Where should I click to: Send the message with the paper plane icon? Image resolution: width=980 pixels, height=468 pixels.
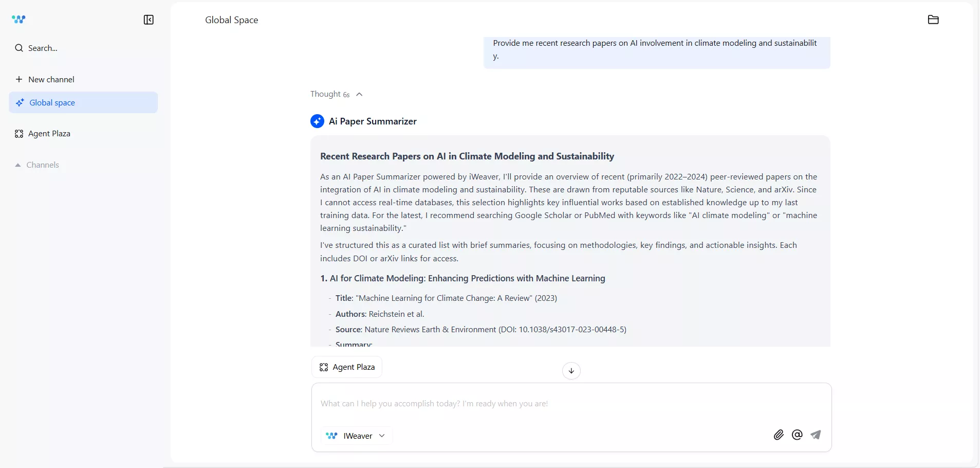(816, 435)
